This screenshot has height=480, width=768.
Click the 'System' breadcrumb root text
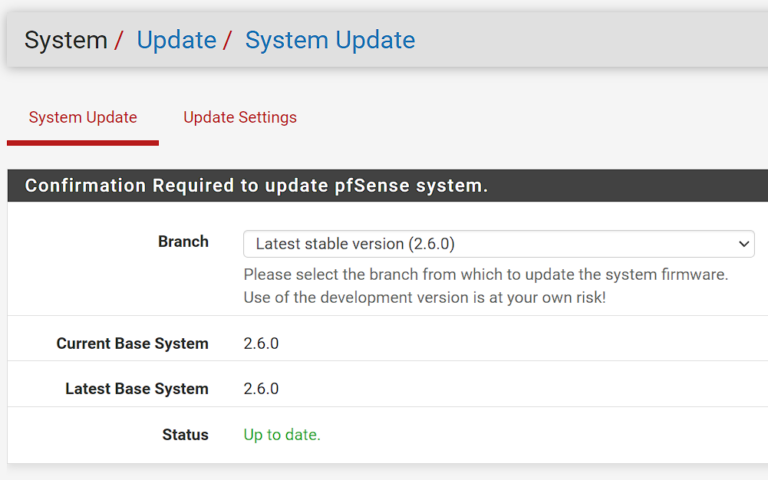65,40
